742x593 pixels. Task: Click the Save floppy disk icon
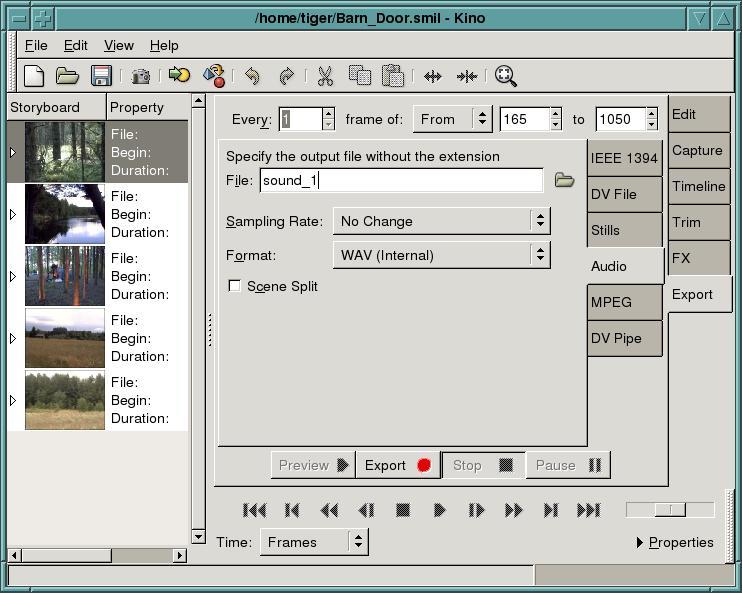click(x=100, y=76)
